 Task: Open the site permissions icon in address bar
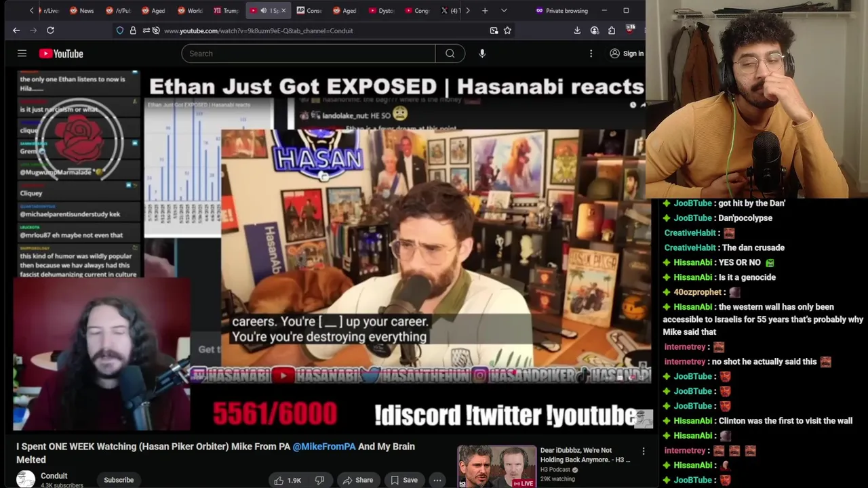pyautogui.click(x=146, y=30)
